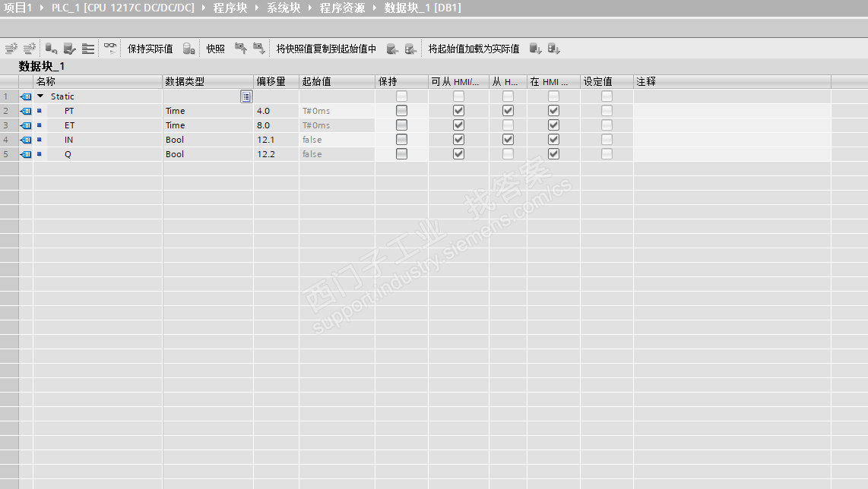Open breadcrumb arrow after 系统块
The image size is (868, 489).
coord(309,8)
